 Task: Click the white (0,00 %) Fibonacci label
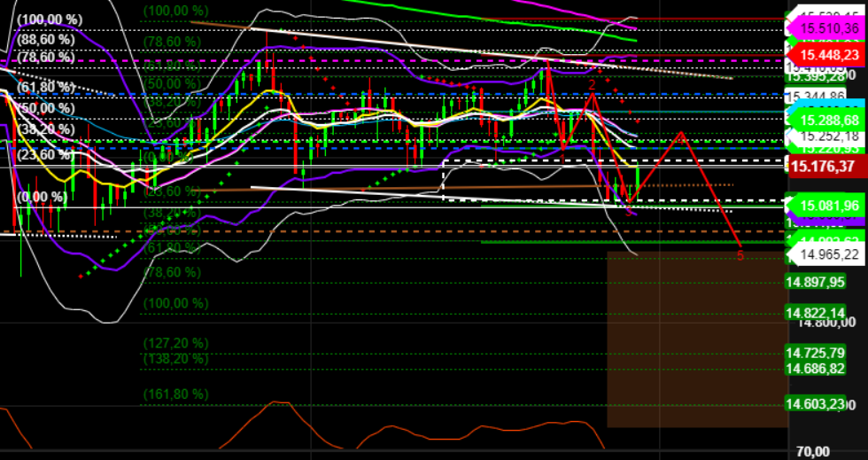click(x=43, y=197)
